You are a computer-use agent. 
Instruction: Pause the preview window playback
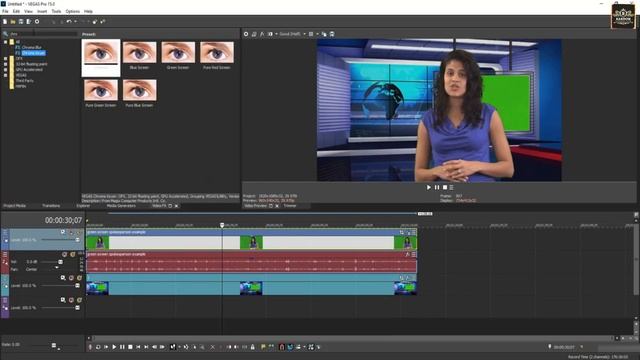click(x=437, y=187)
